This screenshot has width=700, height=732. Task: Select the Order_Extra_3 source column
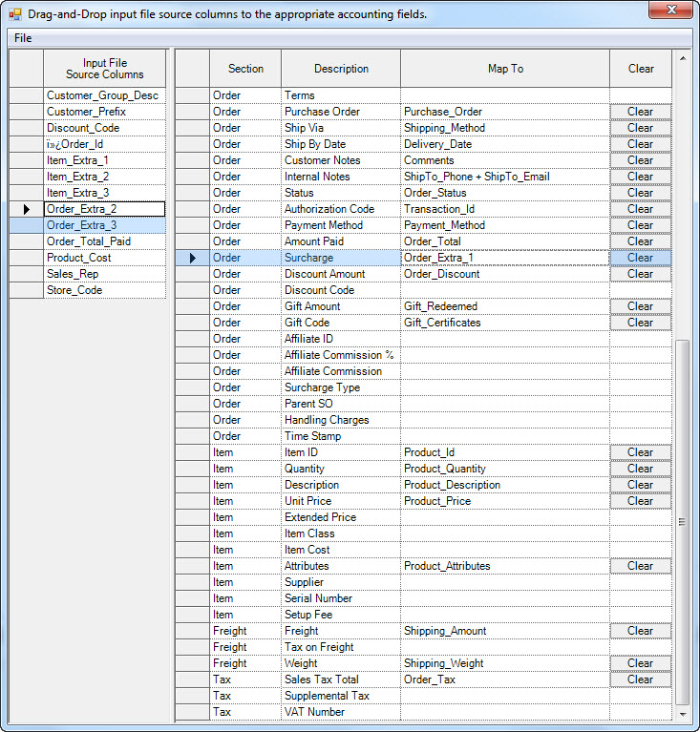[x=105, y=225]
